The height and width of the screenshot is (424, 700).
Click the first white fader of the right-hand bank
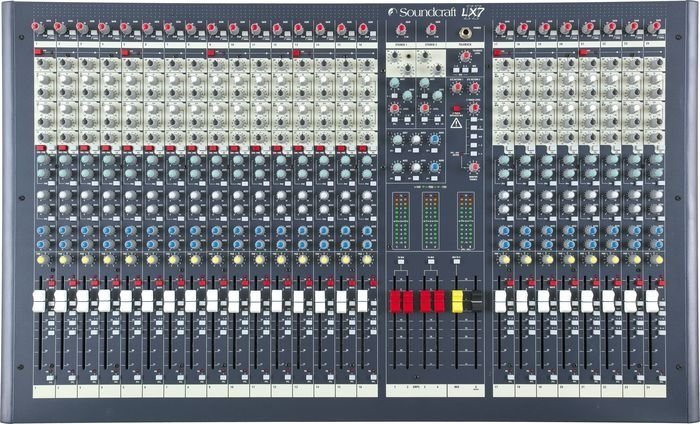point(501,301)
